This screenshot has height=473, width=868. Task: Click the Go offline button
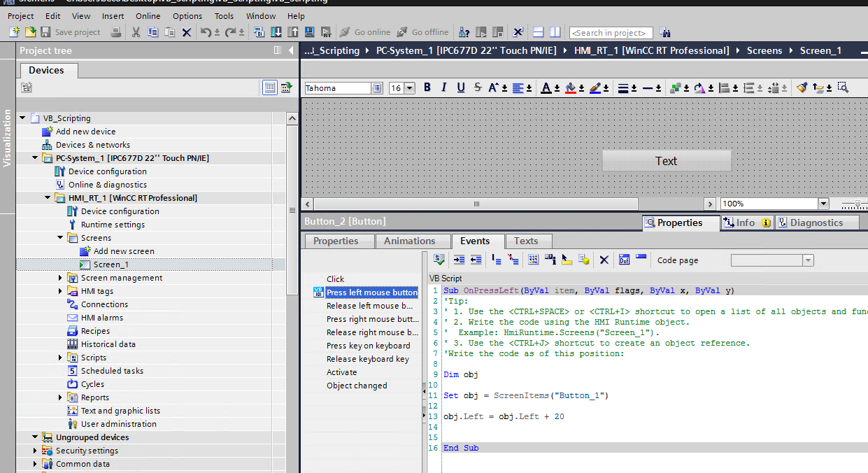422,32
